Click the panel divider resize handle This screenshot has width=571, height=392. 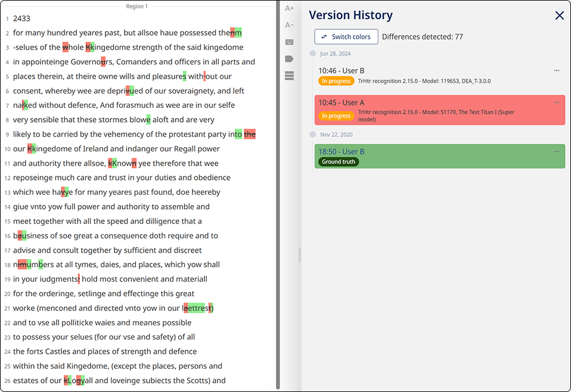299,256
